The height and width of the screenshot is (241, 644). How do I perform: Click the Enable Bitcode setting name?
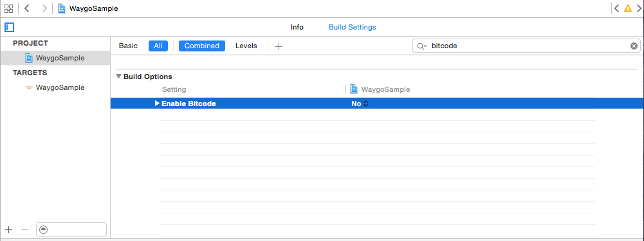click(x=189, y=104)
